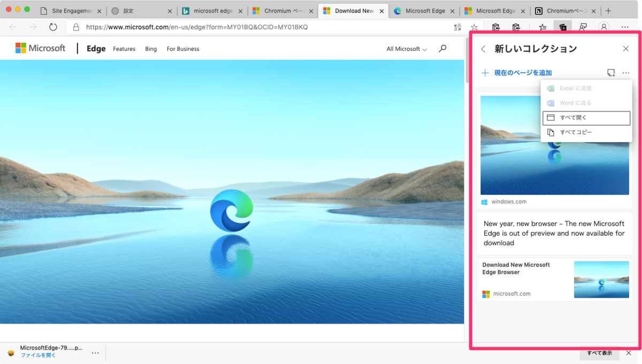Open browser settings and more menu
The image size is (642, 364).
coord(625,27)
